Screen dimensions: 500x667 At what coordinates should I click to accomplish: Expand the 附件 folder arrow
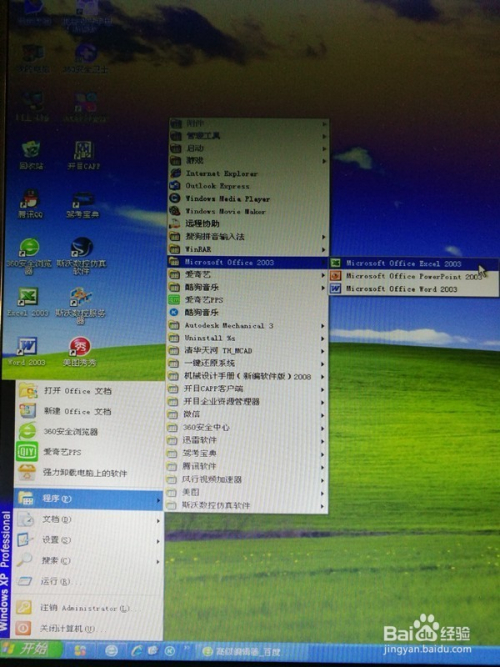(x=324, y=124)
